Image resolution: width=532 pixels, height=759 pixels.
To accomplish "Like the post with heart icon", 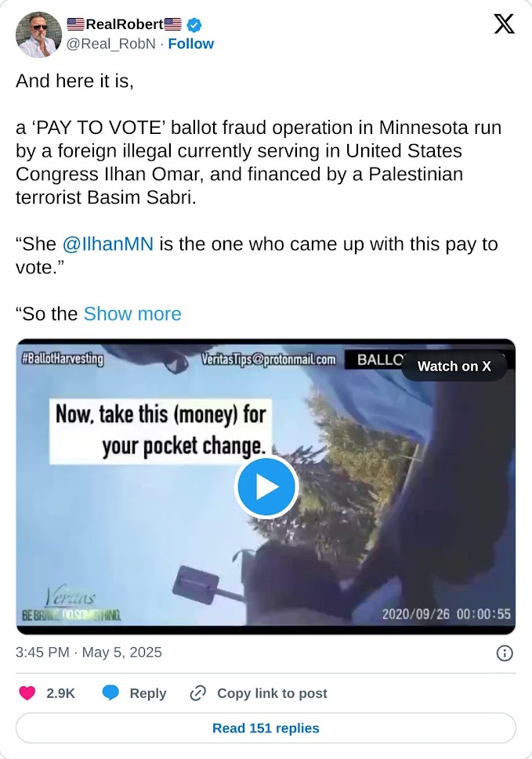I will coord(27,693).
